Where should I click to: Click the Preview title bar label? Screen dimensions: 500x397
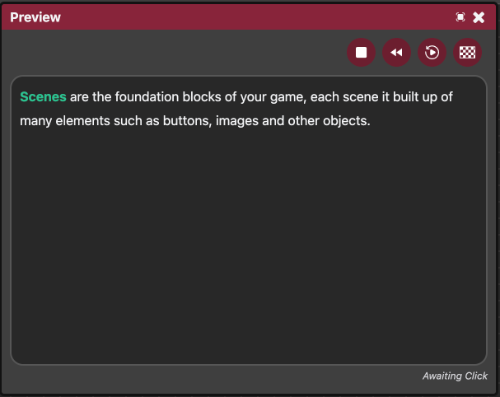35,17
